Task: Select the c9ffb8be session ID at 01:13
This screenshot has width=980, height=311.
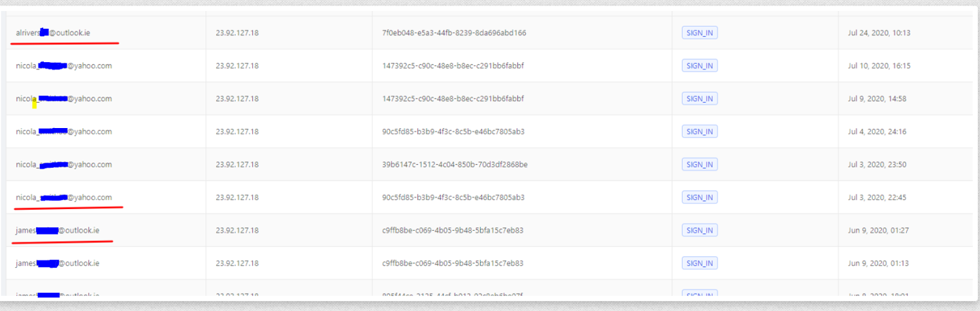Action: [453, 263]
